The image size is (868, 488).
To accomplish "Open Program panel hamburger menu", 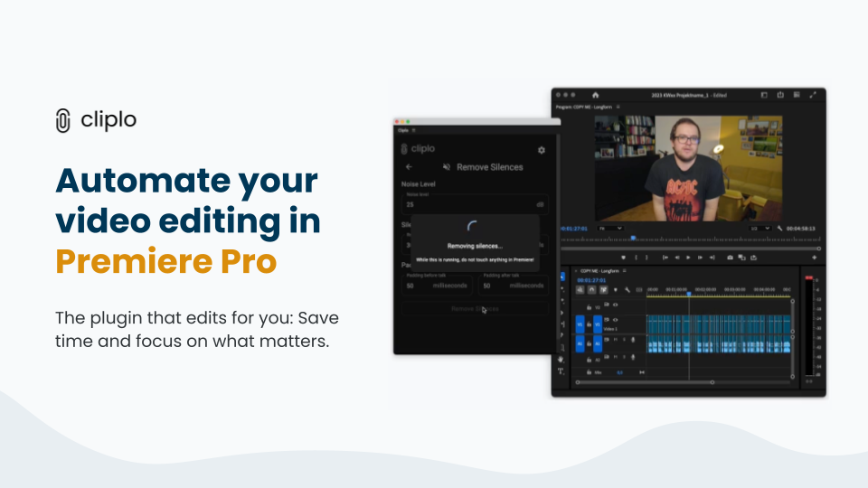I will [x=618, y=107].
